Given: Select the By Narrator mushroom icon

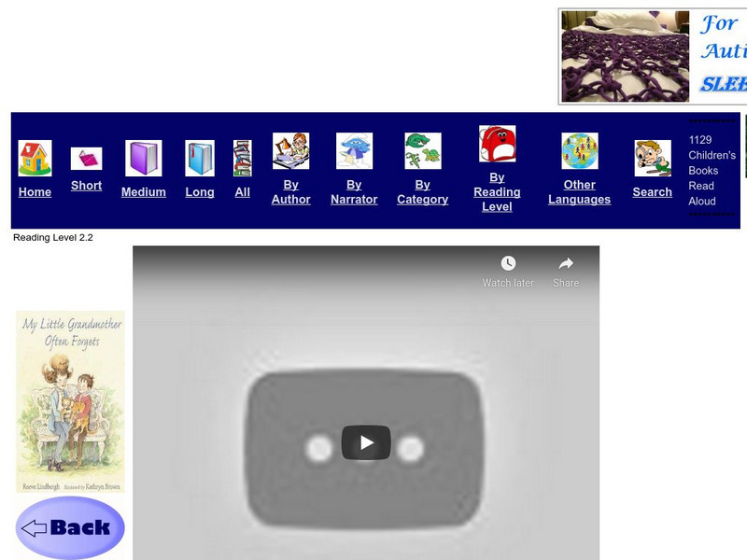Looking at the screenshot, I should [x=354, y=152].
